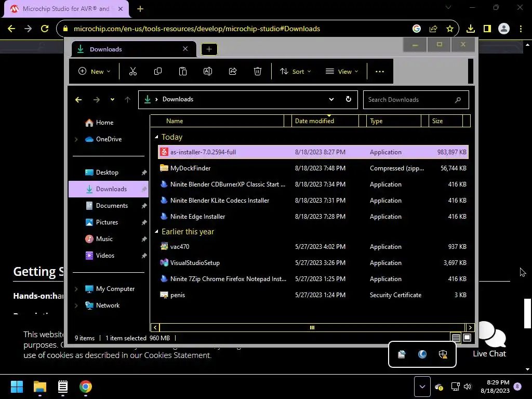532x399 pixels.
Task: Close the Microchip Studio Chrome tab
Action: pyautogui.click(x=120, y=9)
